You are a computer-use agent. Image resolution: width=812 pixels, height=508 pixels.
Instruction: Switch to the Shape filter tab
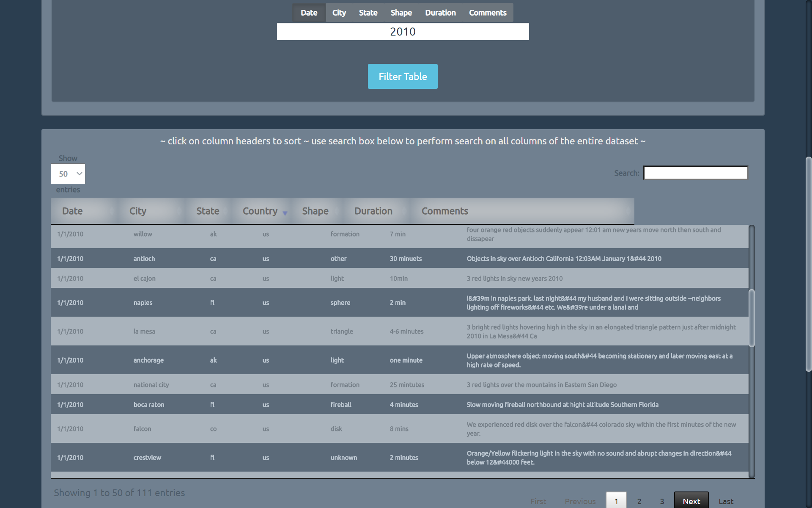click(401, 13)
